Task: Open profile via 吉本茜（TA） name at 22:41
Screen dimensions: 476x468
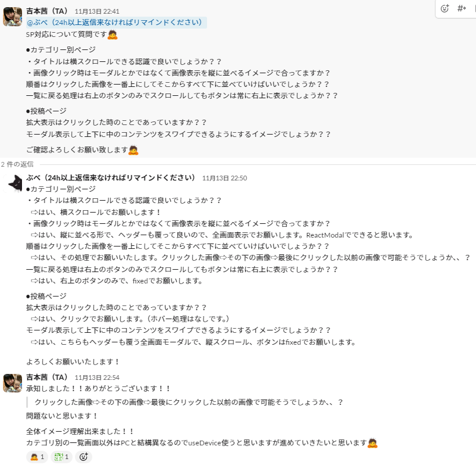Action: point(48,11)
